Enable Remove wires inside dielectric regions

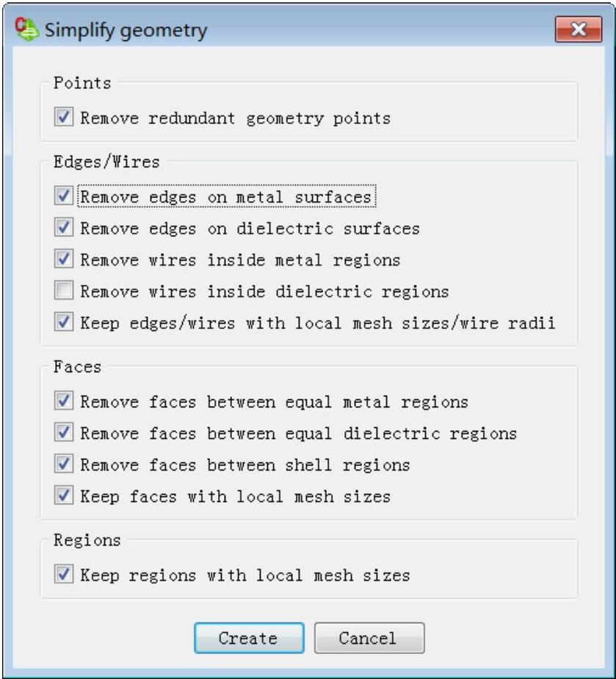point(64,290)
